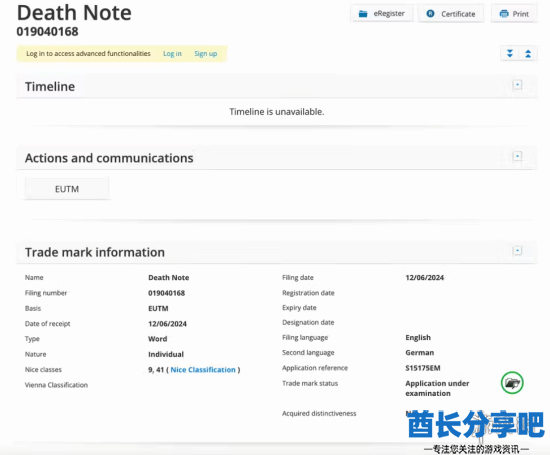The height and width of the screenshot is (455, 550).
Task: Click the Trade mark status label
Action: (x=310, y=383)
